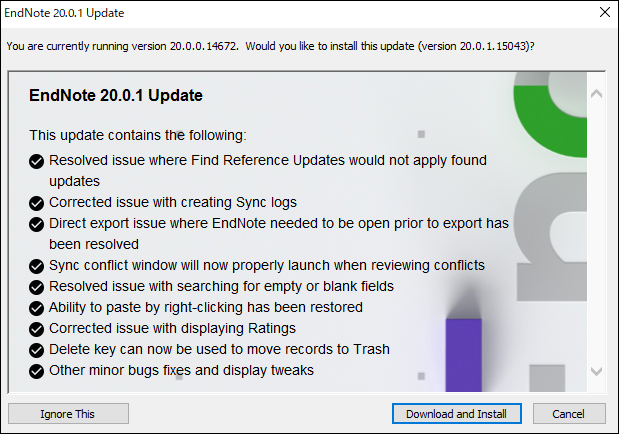
Task: Click checkmark icon beside Direct export issue item
Action: pos(36,223)
